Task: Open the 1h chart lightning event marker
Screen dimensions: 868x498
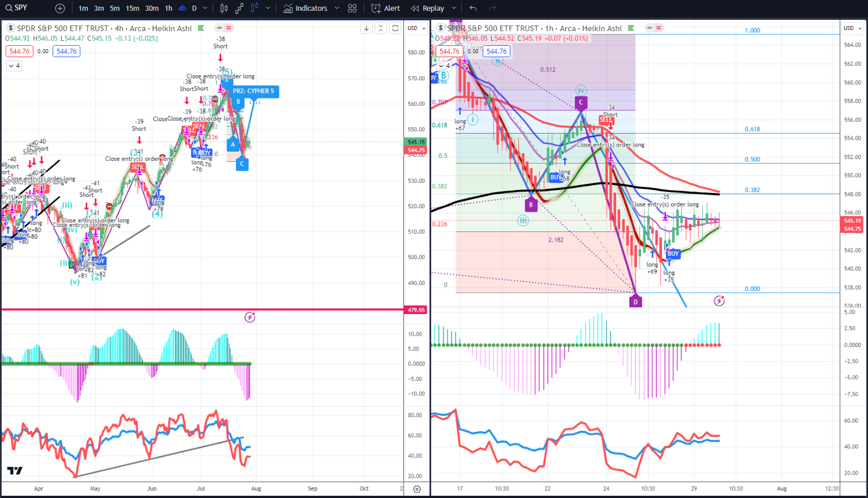Action: 719,300
